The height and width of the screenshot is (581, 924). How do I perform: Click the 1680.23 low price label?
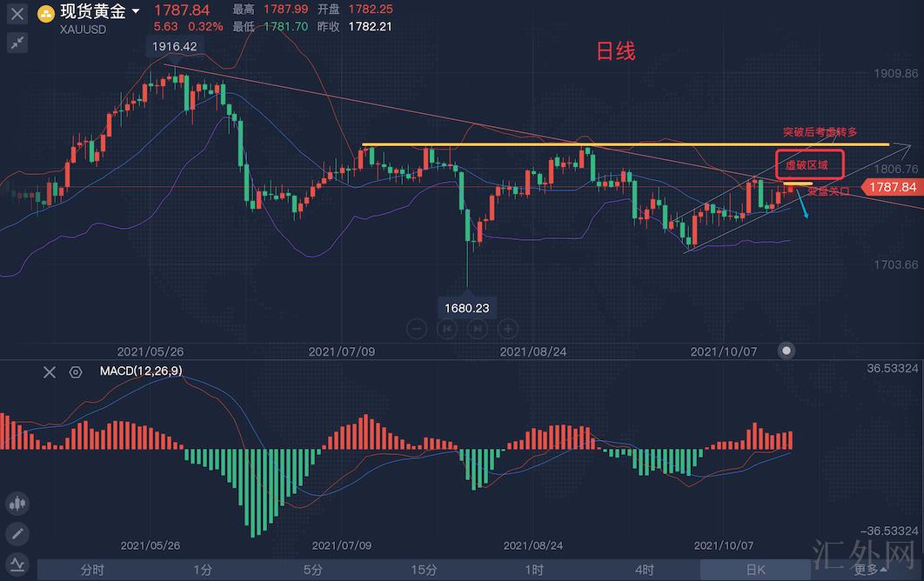point(466,308)
